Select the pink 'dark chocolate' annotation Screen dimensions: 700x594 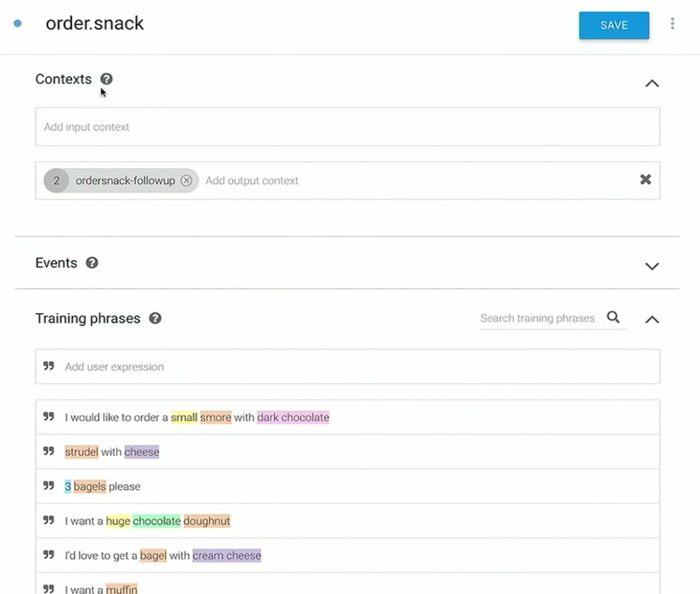coord(293,418)
